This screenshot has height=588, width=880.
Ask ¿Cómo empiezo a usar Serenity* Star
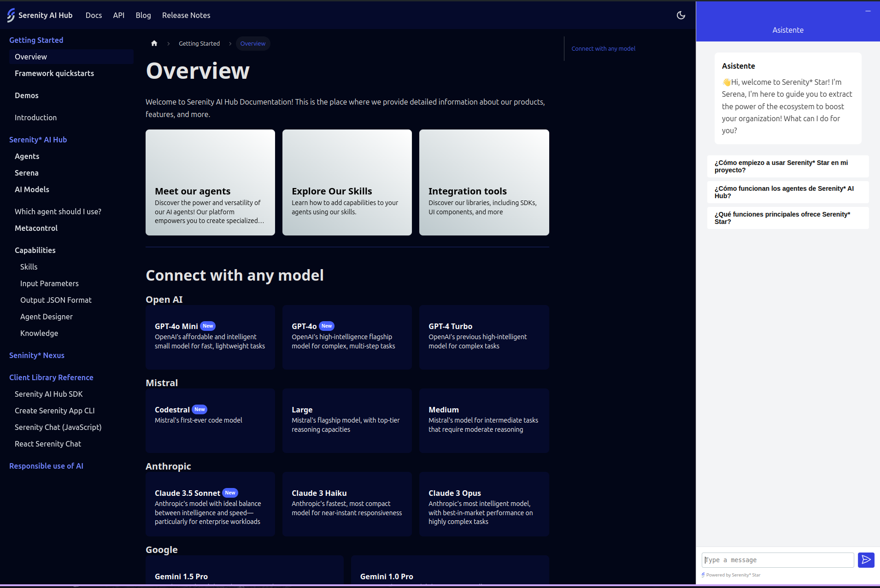(788, 166)
